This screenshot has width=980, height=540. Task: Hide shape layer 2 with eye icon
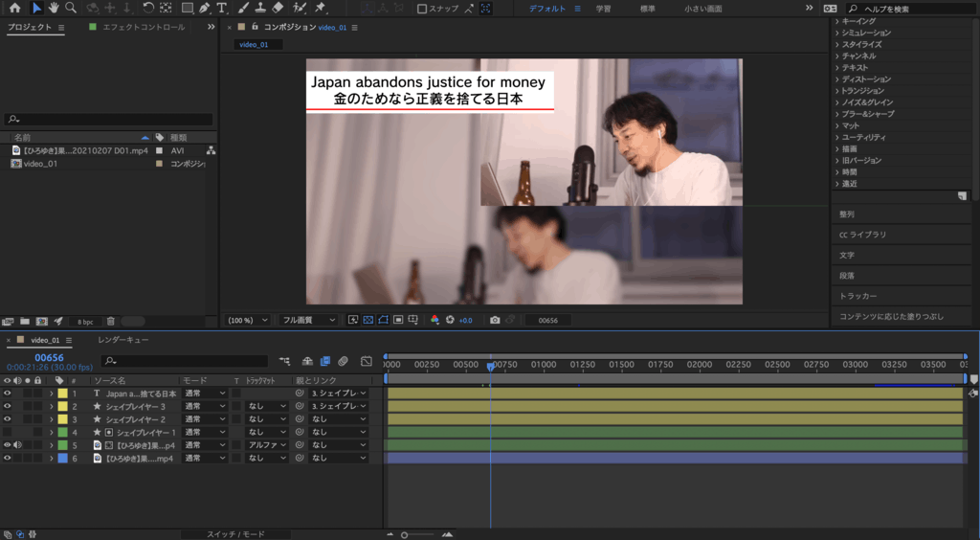(8, 418)
